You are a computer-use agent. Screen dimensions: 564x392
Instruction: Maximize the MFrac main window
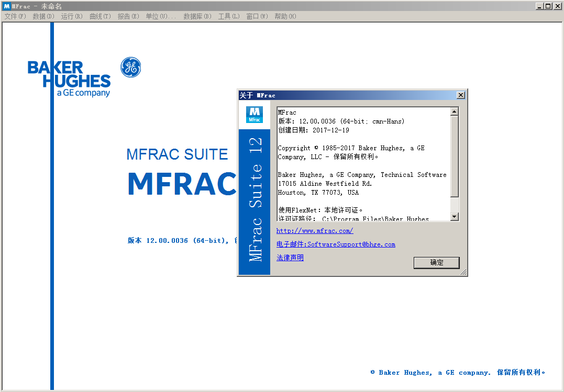tap(547, 6)
